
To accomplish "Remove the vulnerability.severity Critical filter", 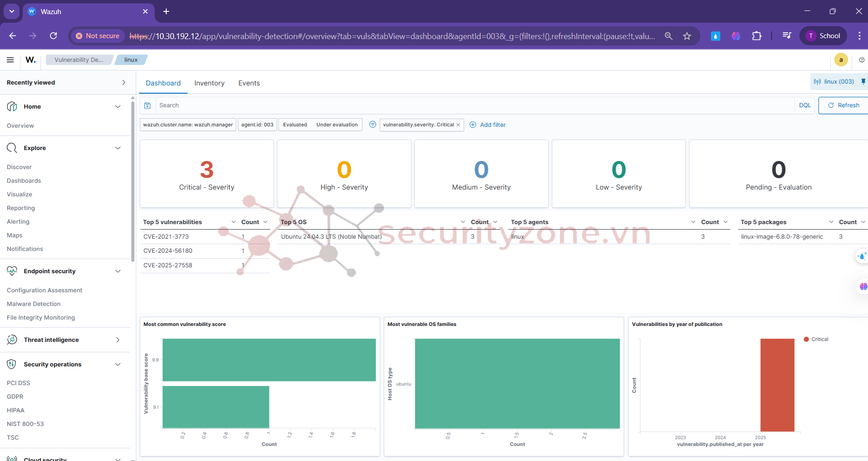I will (x=458, y=125).
